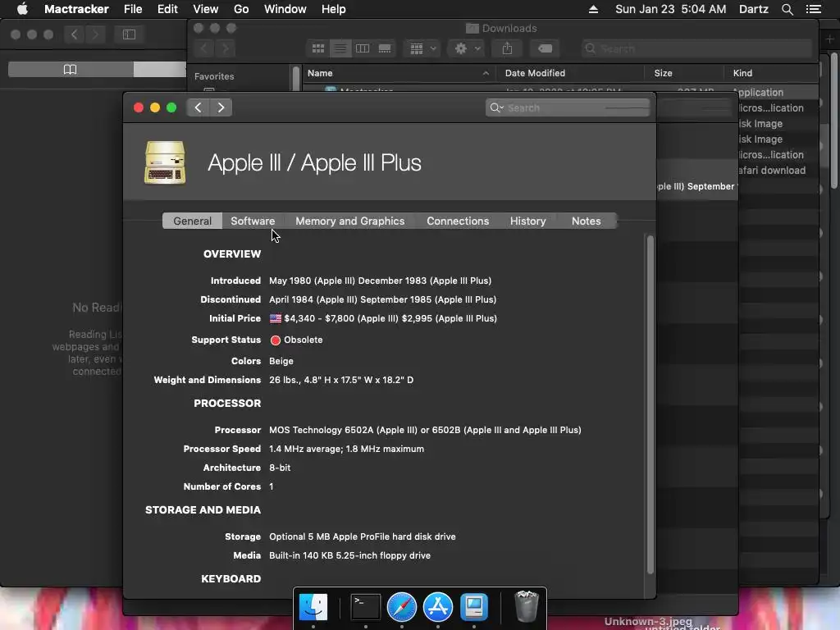Click the Downloads title in Finder window
840x630 pixels.
(509, 28)
